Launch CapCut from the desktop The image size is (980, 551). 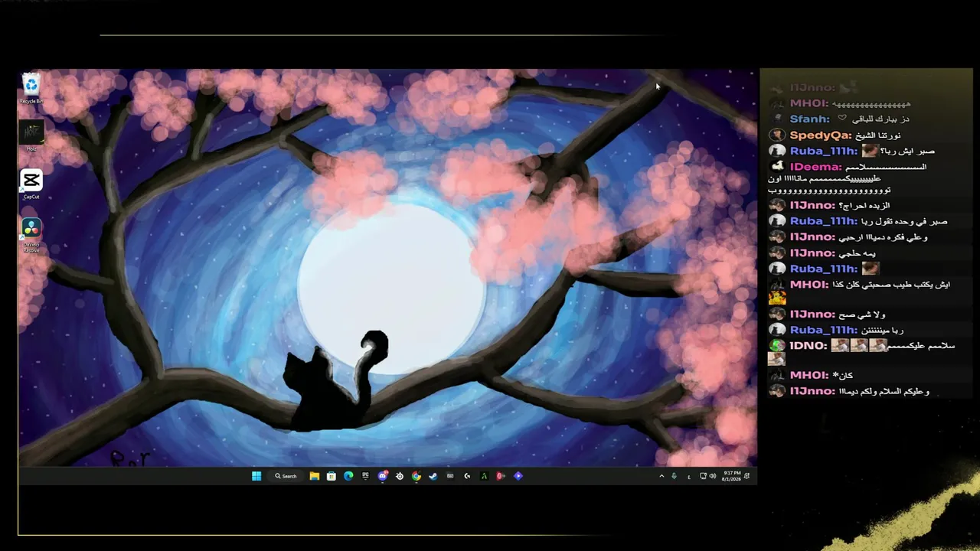pyautogui.click(x=31, y=184)
